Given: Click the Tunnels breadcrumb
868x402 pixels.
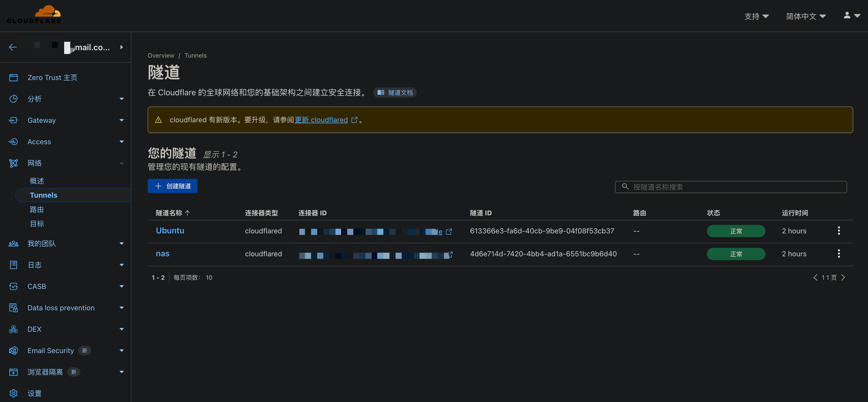Looking at the screenshot, I should point(195,55).
